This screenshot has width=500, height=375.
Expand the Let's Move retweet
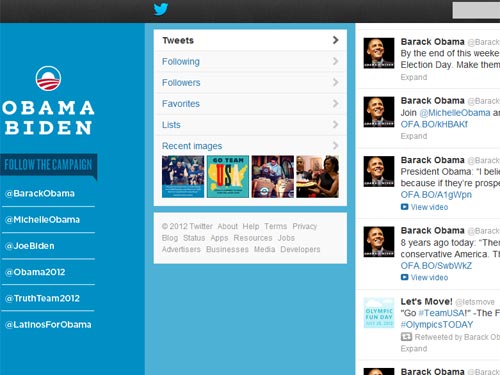414,349
